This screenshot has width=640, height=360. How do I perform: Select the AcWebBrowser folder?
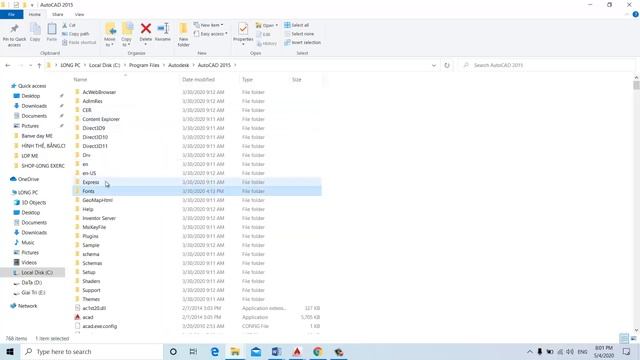coord(99,92)
